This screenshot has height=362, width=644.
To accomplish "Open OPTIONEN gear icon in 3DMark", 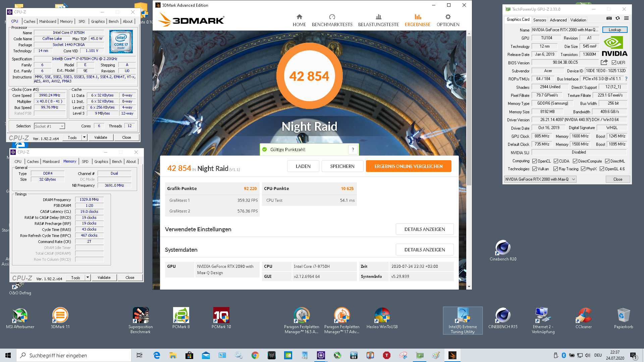I will (448, 17).
